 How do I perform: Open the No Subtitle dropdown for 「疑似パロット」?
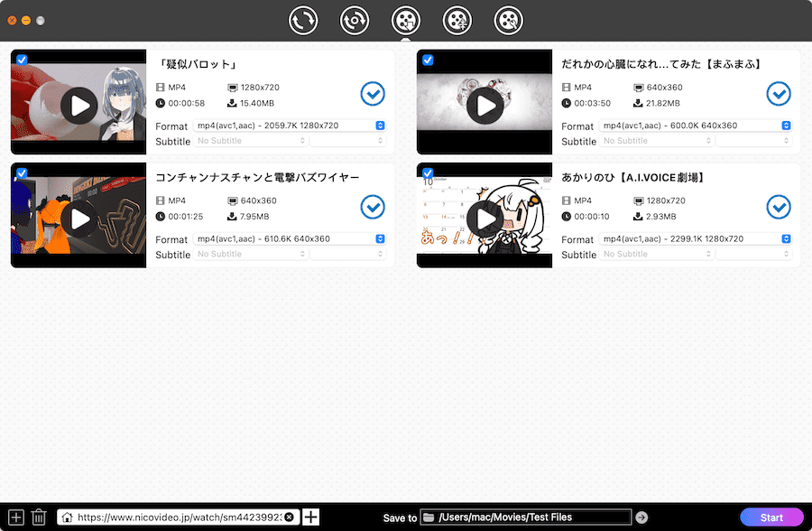[x=251, y=141]
